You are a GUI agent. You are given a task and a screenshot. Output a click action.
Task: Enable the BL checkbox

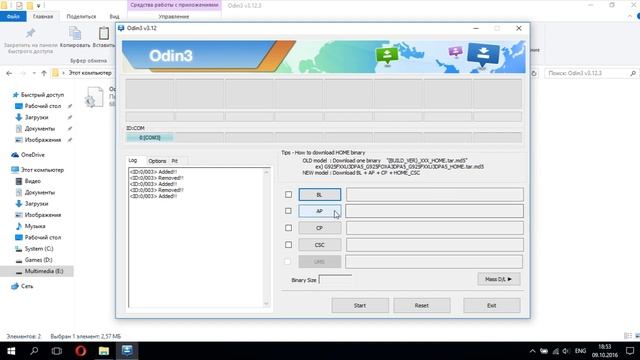pos(289,195)
